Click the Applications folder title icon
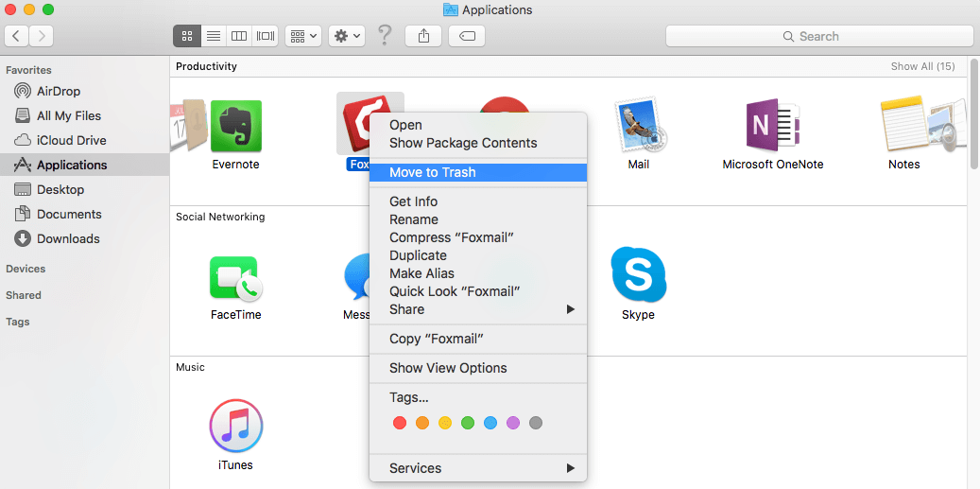 [451, 9]
